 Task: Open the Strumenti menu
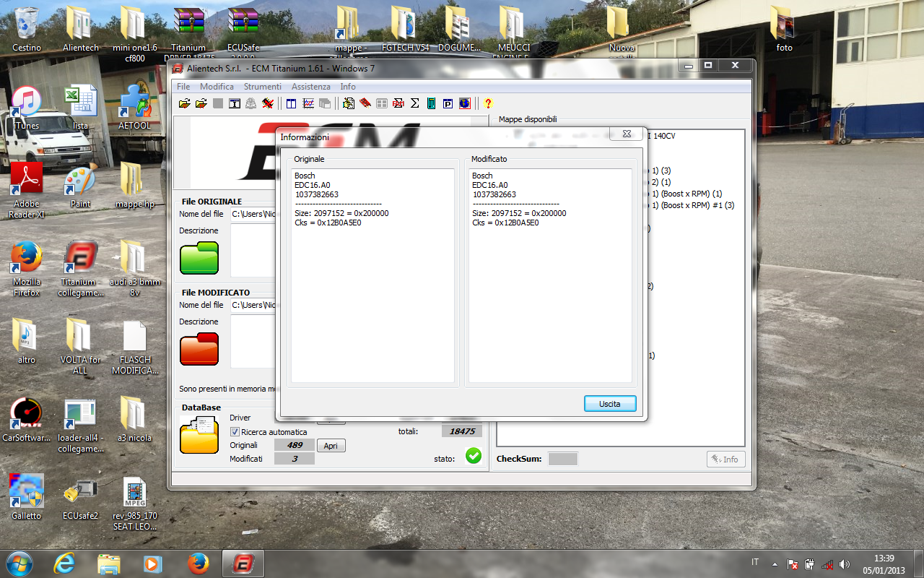point(263,87)
